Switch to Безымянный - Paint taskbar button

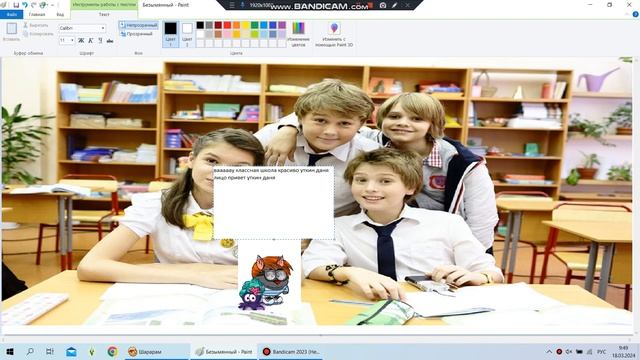click(x=224, y=351)
